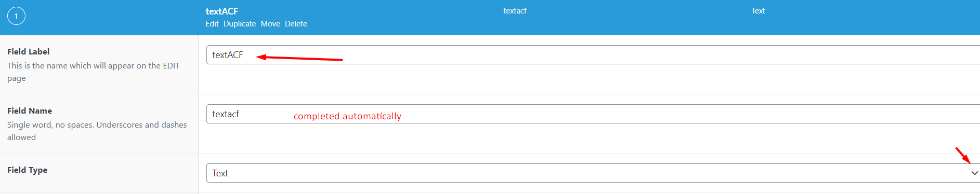Click the field order number 1 circle
The height and width of the screenshot is (194, 980).
(16, 16)
